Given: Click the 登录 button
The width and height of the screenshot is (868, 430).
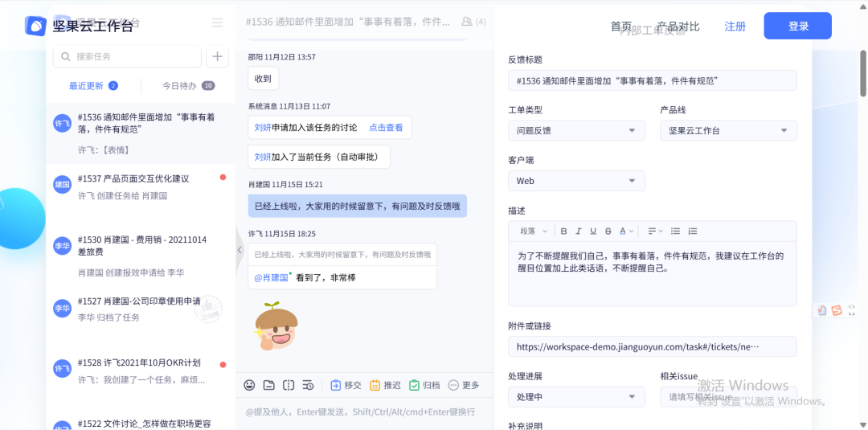Looking at the screenshot, I should (798, 26).
